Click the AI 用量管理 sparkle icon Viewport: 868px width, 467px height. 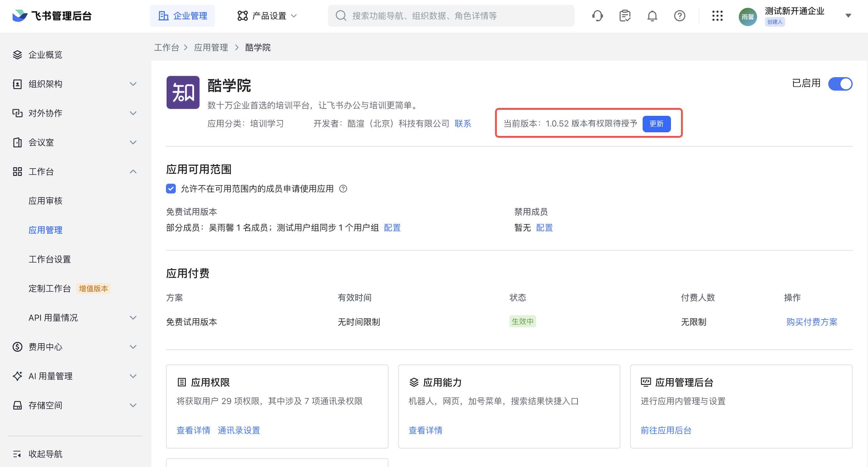[17, 376]
